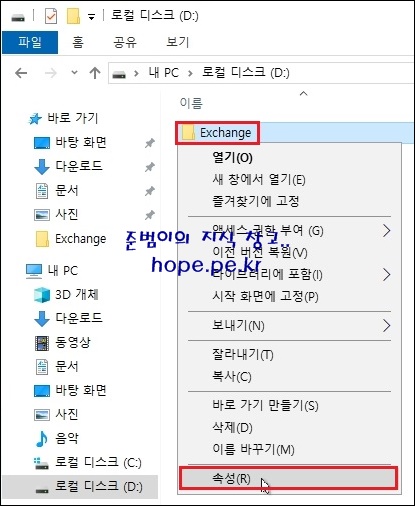
Task: Click the 내 PC monitor icon
Action: tap(34, 271)
